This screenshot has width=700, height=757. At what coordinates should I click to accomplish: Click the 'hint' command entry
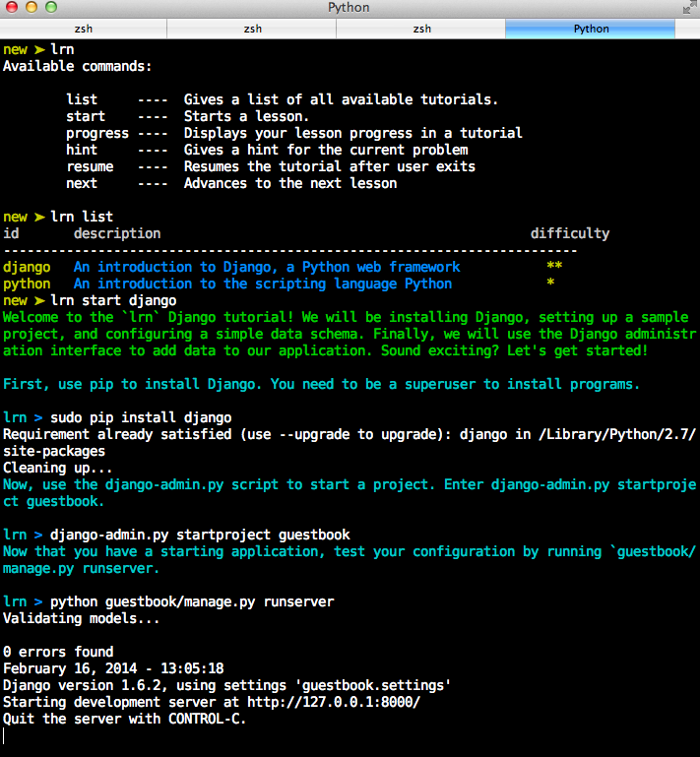coord(82,150)
